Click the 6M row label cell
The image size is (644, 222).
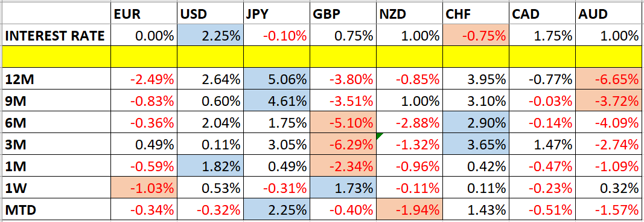coord(56,122)
